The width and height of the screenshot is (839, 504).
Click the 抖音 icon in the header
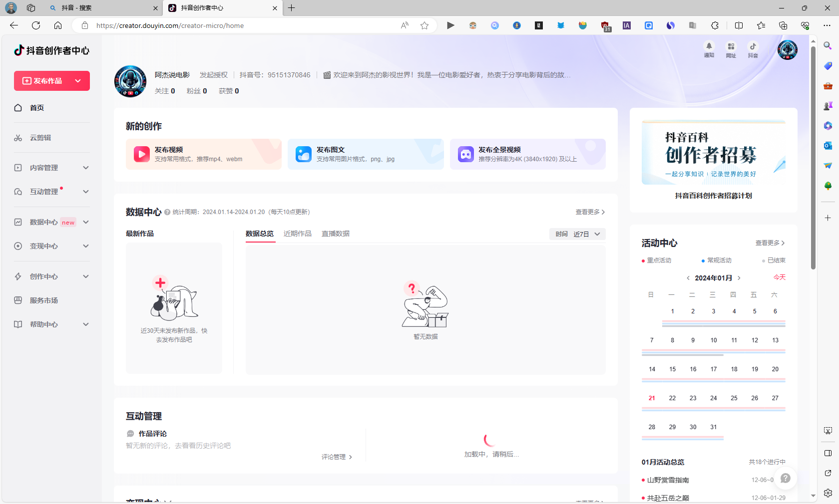pos(753,46)
